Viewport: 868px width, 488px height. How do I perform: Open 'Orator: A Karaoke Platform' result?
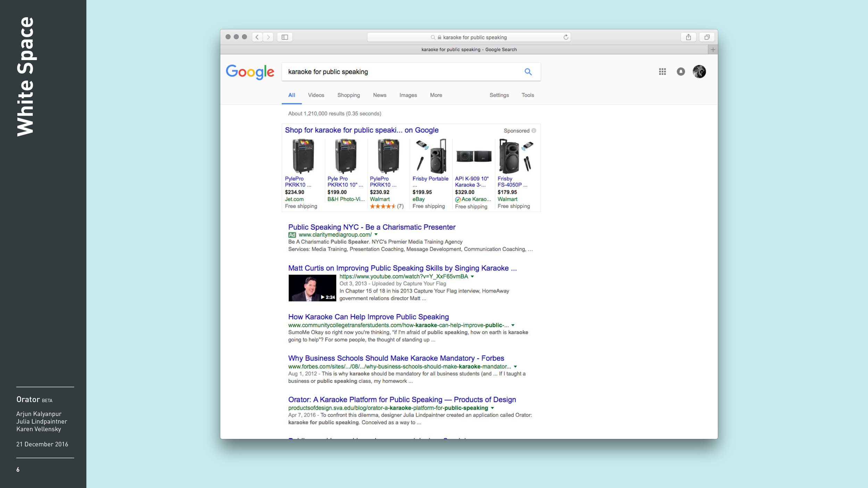[x=402, y=399]
